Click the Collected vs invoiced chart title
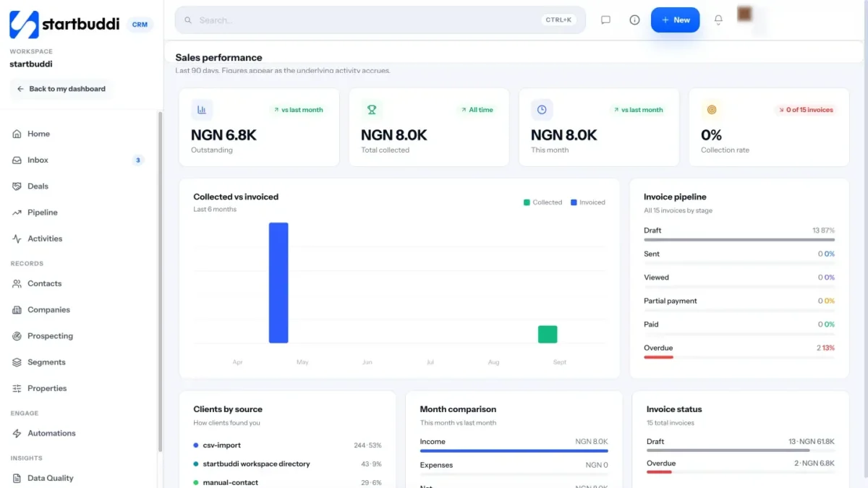The image size is (868, 488). pos(236,197)
